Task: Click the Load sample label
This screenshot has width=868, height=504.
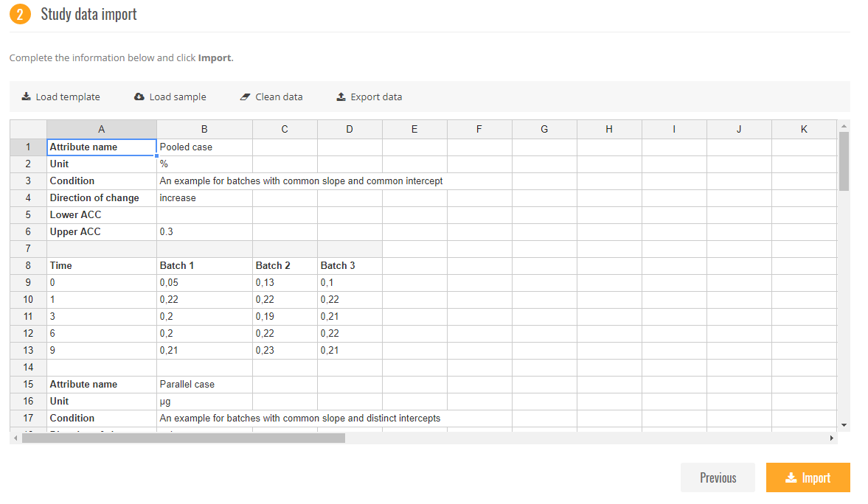Action: click(x=178, y=97)
